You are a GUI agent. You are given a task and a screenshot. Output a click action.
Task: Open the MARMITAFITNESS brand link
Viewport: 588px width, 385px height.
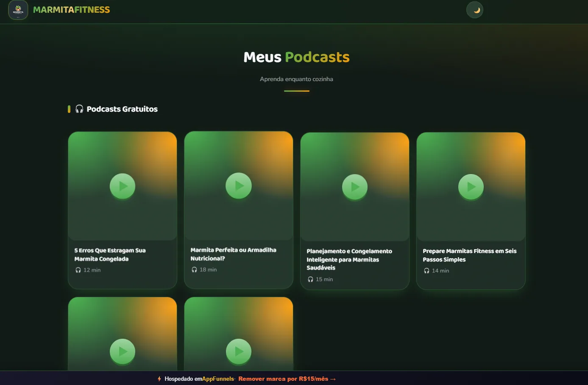[71, 10]
